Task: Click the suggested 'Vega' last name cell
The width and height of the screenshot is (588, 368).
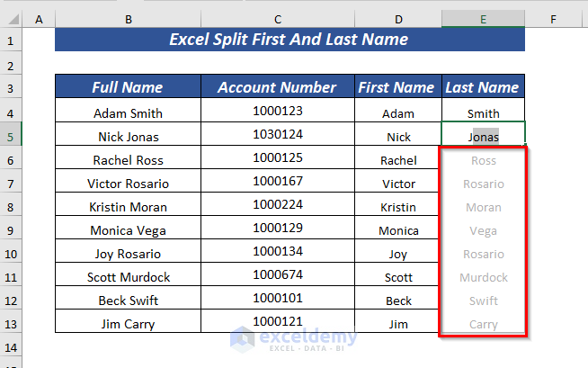Action: [483, 230]
